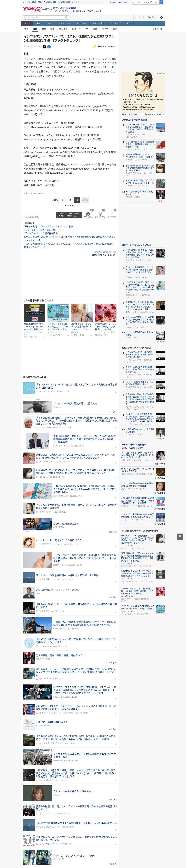Image resolution: width=186 pixels, height=868 pixels.
Task: Open the みんなの意見 navigation tab
Action: coord(99,24)
